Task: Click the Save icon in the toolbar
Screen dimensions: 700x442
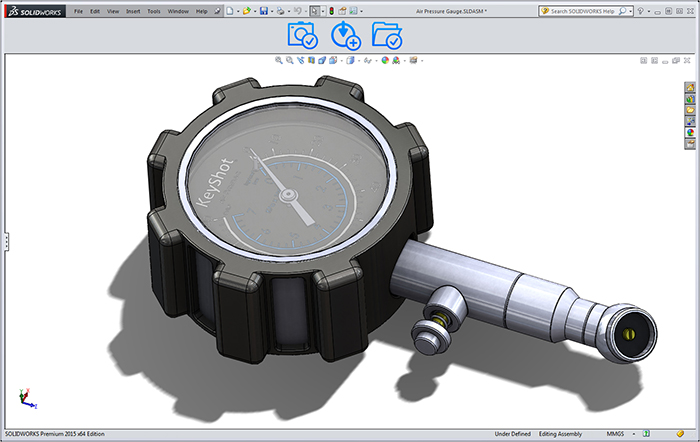Action: (x=263, y=11)
